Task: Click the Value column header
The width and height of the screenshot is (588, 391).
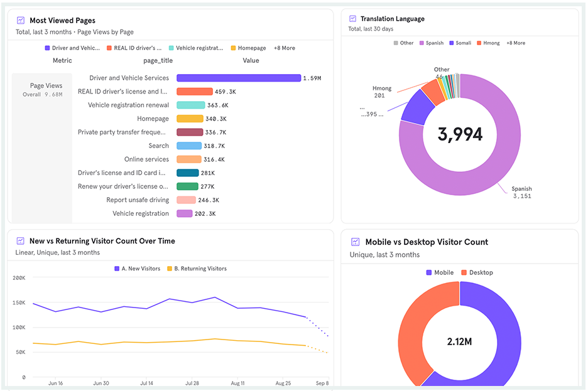Action: tap(251, 60)
